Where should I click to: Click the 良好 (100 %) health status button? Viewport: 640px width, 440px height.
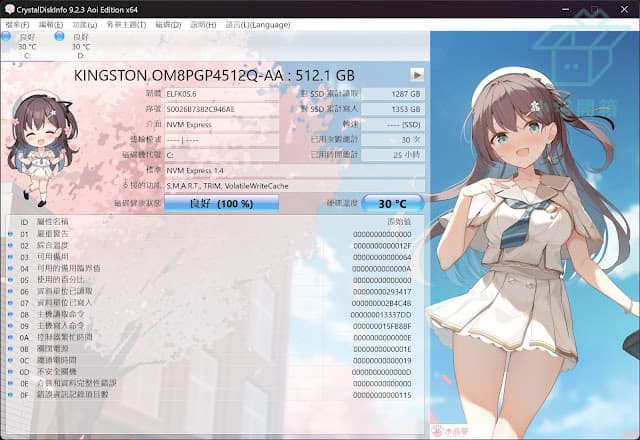tap(222, 203)
